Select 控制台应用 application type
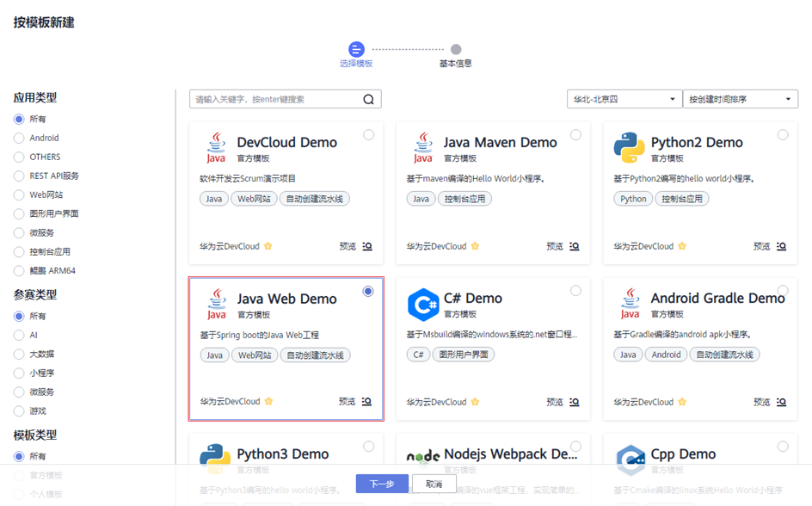The width and height of the screenshot is (812, 506). pos(19,252)
